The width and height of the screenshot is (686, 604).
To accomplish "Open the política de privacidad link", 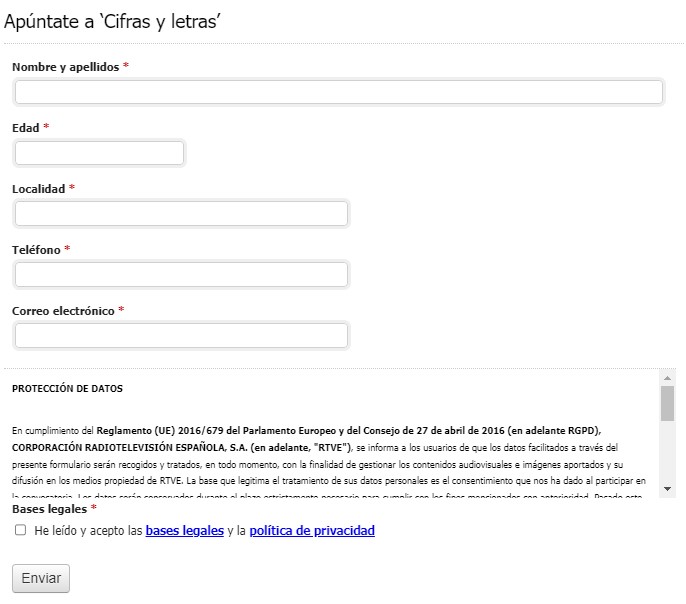I will pyautogui.click(x=312, y=531).
